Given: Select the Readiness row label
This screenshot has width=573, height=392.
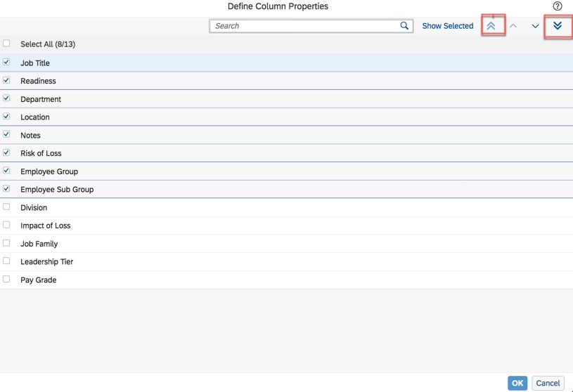Looking at the screenshot, I should (x=38, y=81).
